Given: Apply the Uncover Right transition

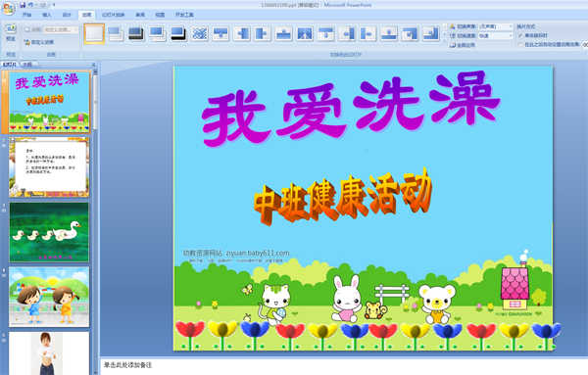Looking at the screenshot, I should 367,33.
